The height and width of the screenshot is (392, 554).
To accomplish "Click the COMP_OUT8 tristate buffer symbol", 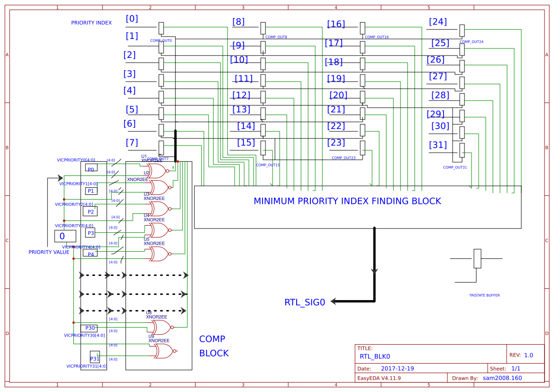I will pos(263,27).
